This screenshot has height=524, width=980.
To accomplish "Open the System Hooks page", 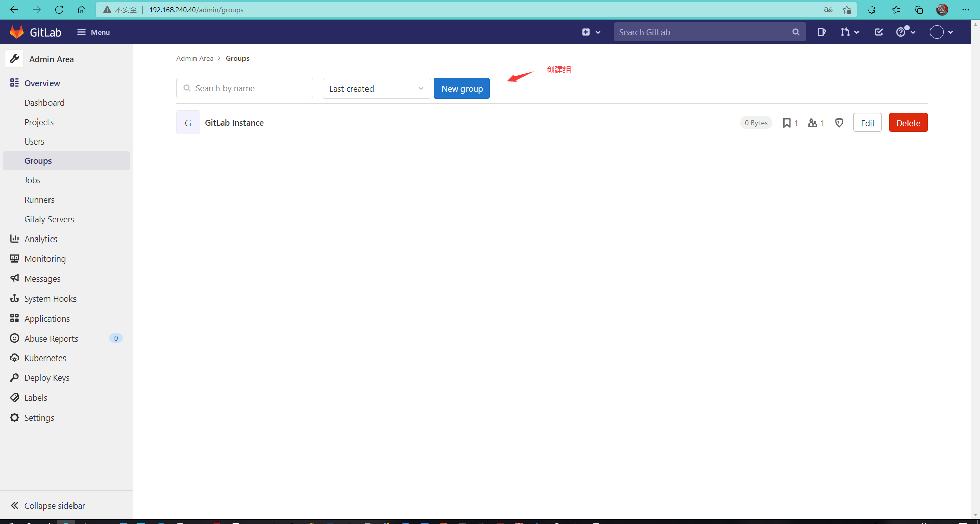I will (x=50, y=298).
